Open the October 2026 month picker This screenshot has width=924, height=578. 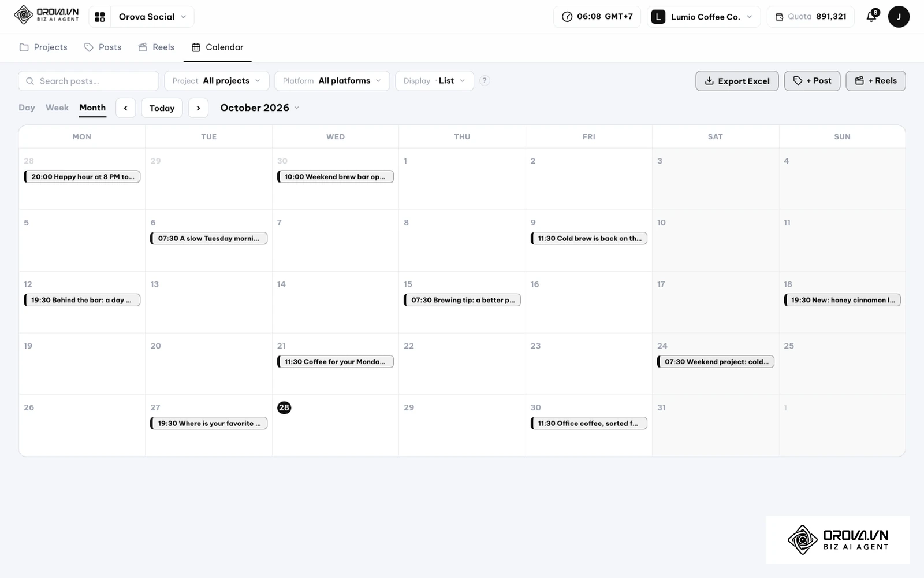pyautogui.click(x=260, y=108)
